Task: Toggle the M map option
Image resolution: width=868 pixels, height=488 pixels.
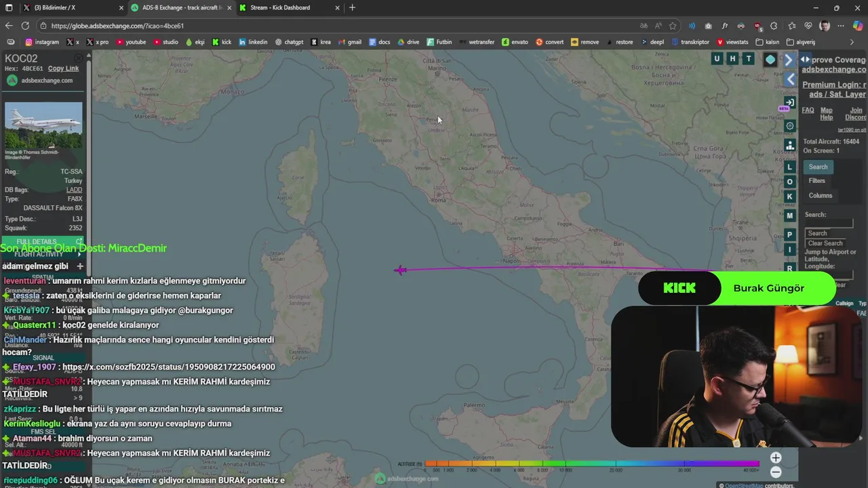Action: (x=789, y=216)
